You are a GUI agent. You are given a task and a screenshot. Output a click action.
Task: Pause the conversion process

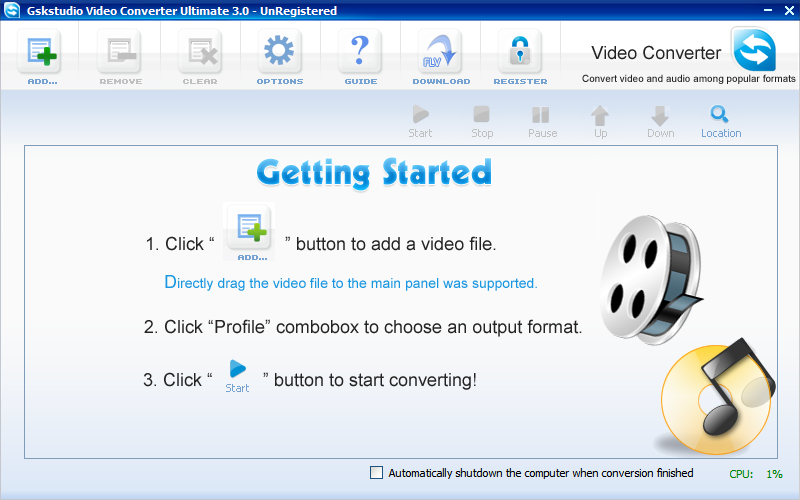542,121
